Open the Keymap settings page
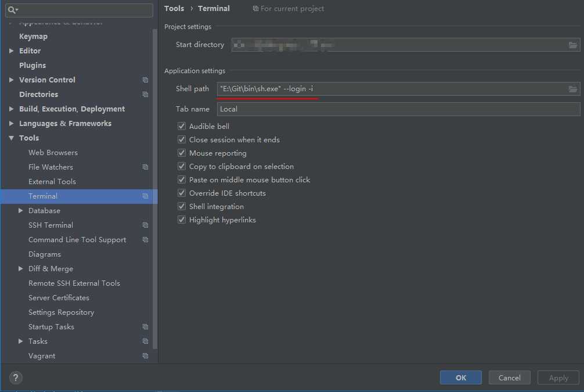This screenshot has width=584, height=392. pos(33,37)
